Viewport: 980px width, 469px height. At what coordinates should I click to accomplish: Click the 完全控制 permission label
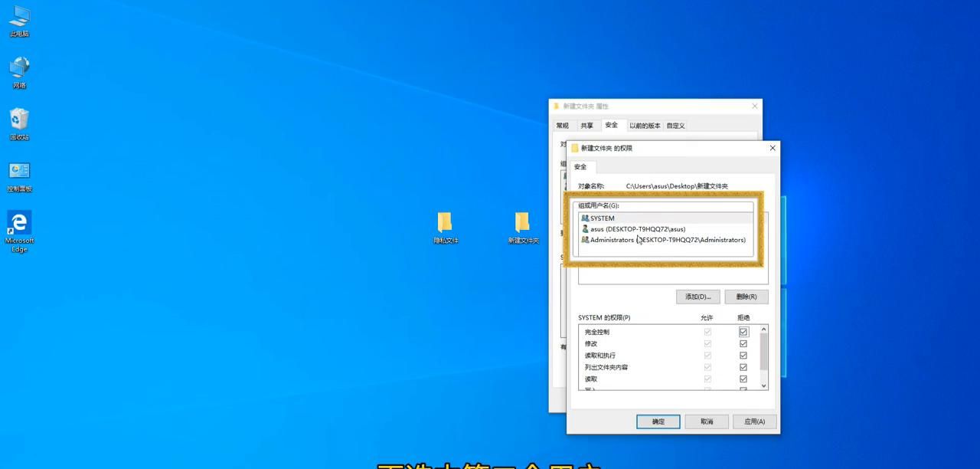point(597,333)
